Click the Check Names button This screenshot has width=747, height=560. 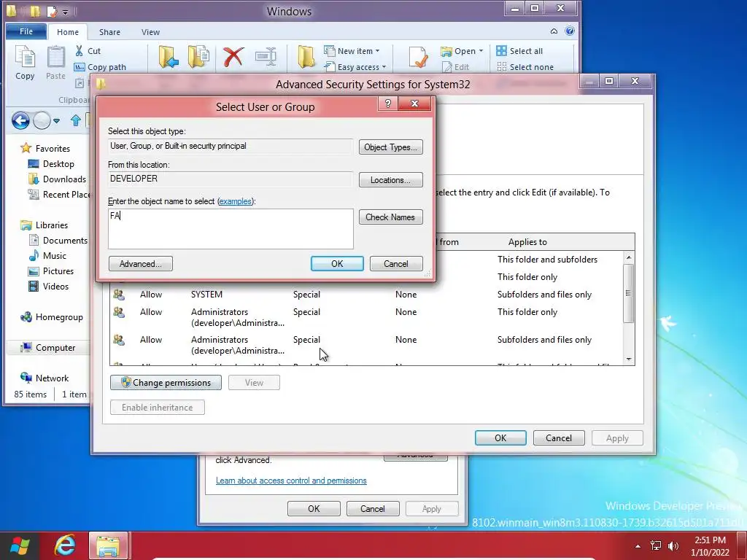391,217
